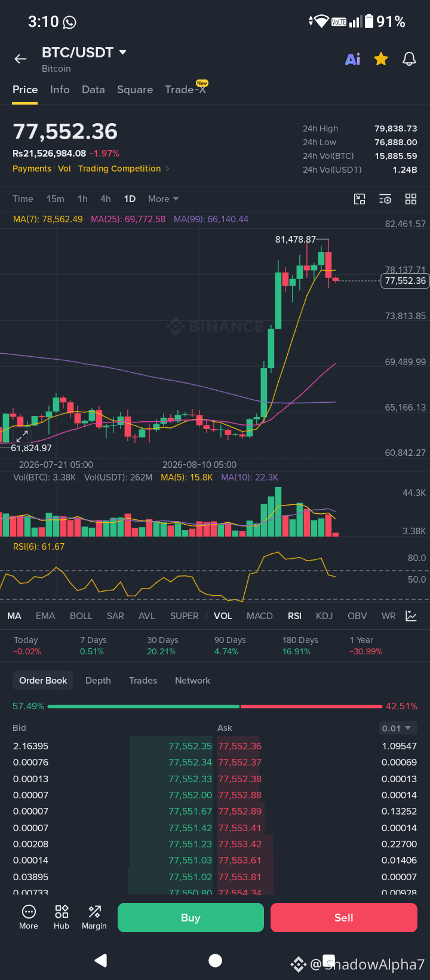Open chart drawing tools icon
Screen dimensions: 430x980
(360, 199)
